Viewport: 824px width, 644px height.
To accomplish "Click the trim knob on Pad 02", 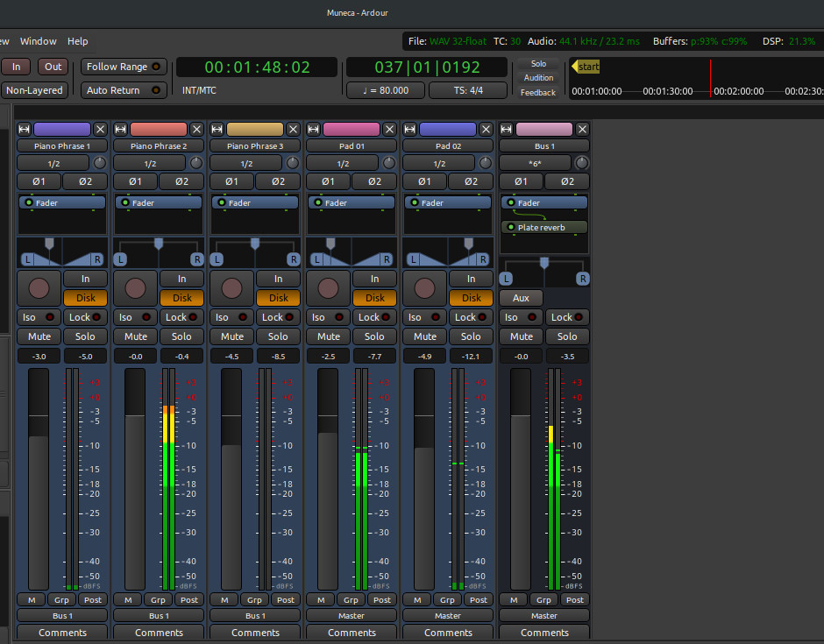I will pyautogui.click(x=486, y=163).
